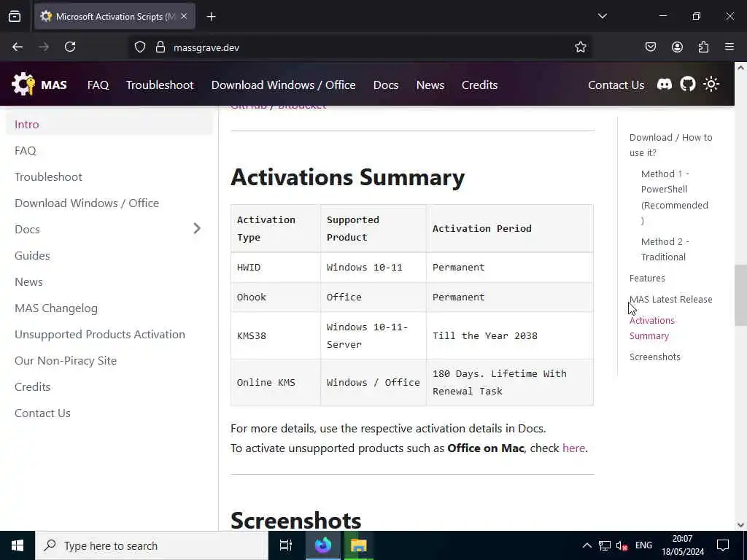View site info padlock icon

coord(160,47)
